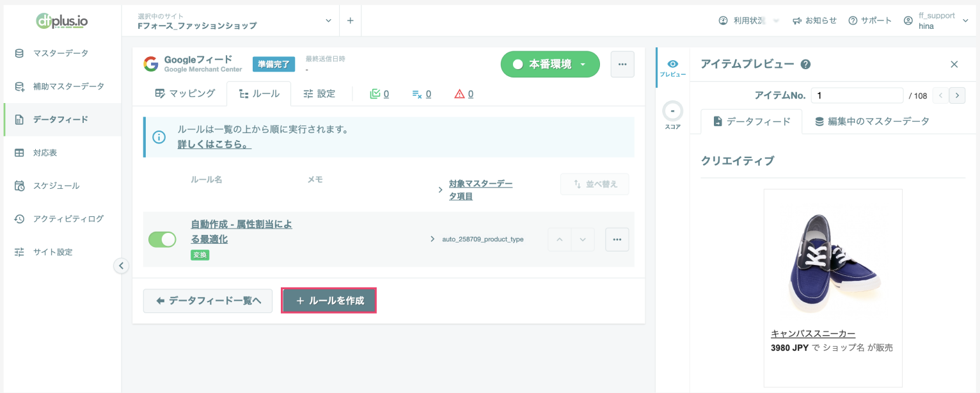
Task: Go to previous item arrow
Action: (940, 95)
